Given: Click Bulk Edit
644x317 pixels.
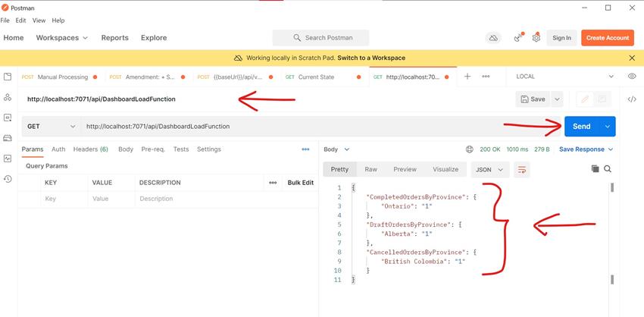Looking at the screenshot, I should pos(301,183).
